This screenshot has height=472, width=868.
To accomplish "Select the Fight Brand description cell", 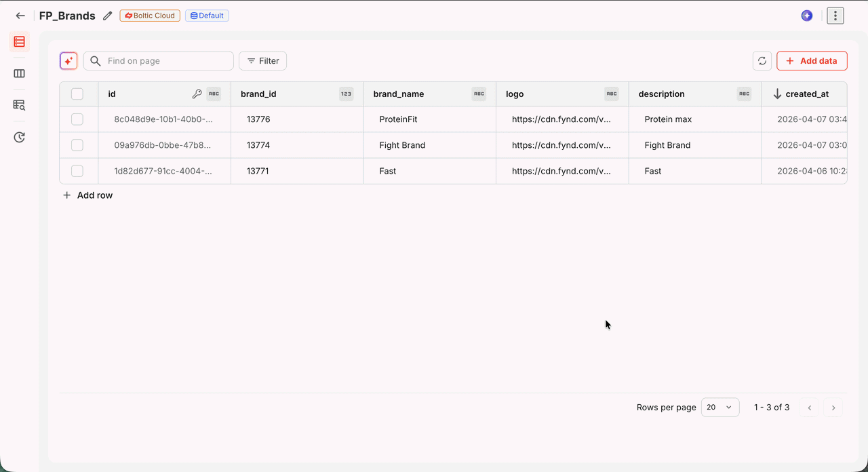I will (x=695, y=145).
